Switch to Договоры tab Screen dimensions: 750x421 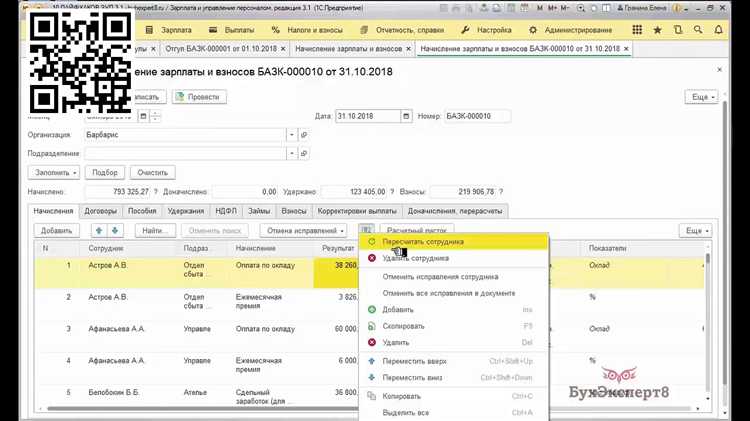pos(100,211)
